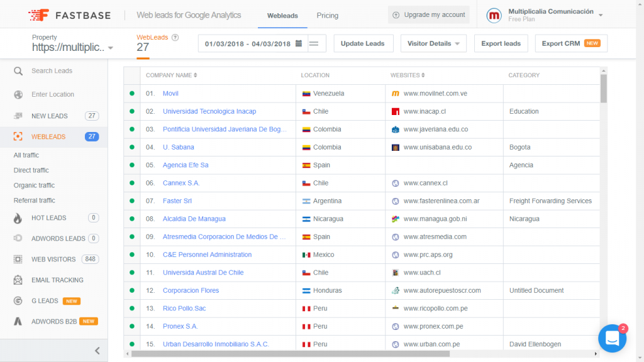Click the Web Visitors icon
Screen dimensions: 644x362
point(18,260)
